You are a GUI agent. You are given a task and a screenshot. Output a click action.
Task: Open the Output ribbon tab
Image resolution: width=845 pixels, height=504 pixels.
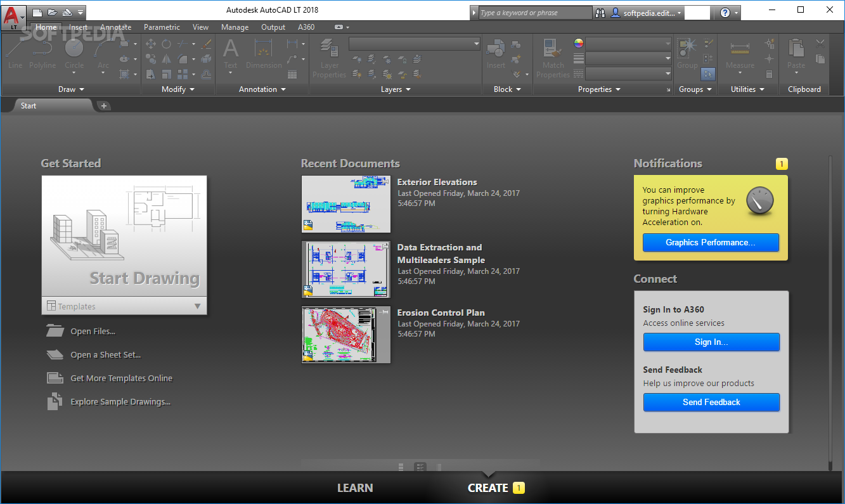coord(273,27)
